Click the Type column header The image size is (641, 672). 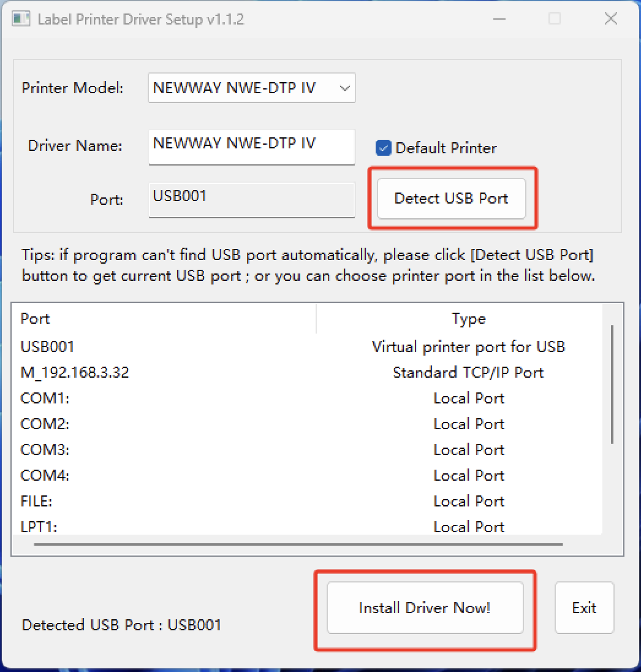click(460, 319)
